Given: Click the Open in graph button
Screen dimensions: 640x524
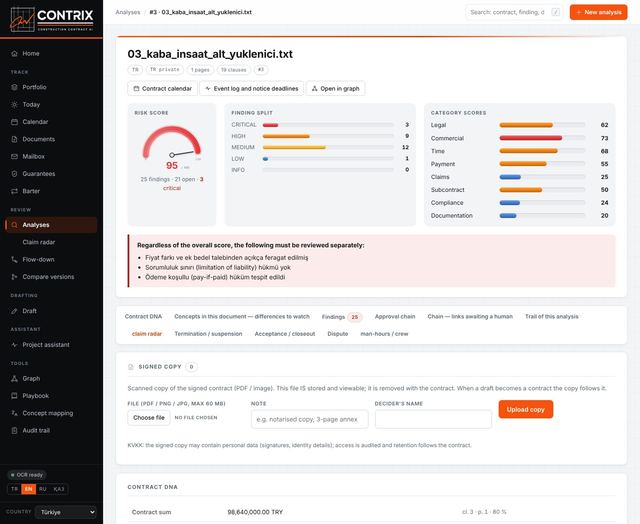Looking at the screenshot, I should (336, 89).
